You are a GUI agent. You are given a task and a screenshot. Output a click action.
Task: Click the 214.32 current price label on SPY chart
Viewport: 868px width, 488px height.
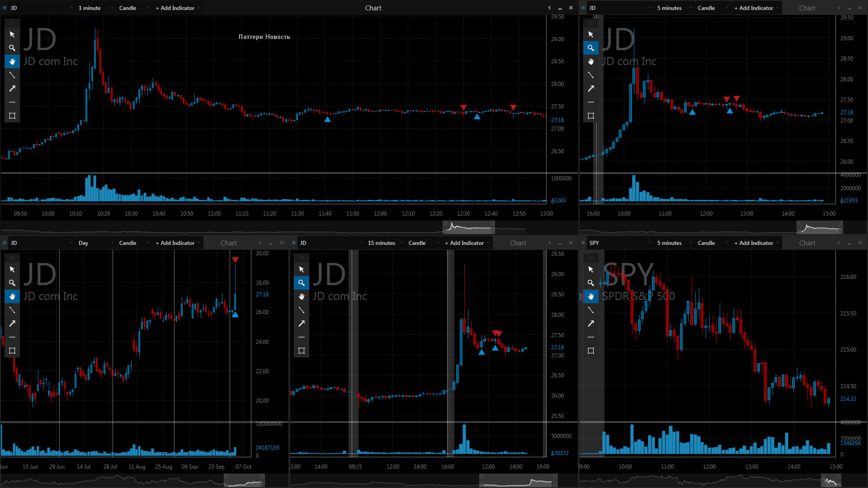pyautogui.click(x=848, y=399)
